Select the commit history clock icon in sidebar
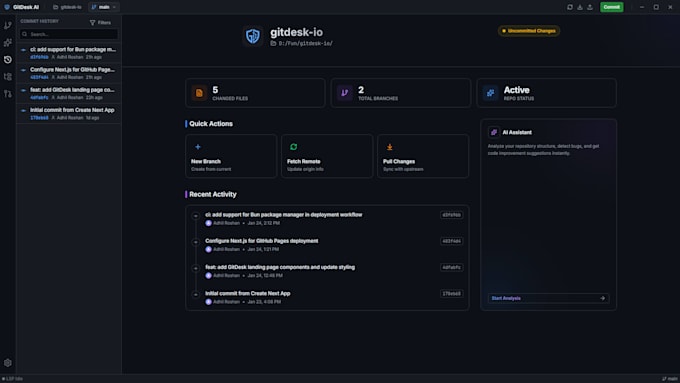The height and width of the screenshot is (383, 680). [8, 60]
